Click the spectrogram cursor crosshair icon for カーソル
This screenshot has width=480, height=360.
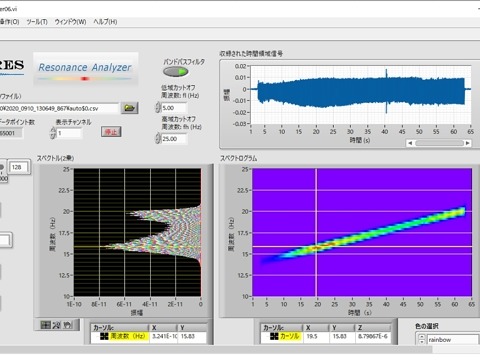(x=274, y=336)
